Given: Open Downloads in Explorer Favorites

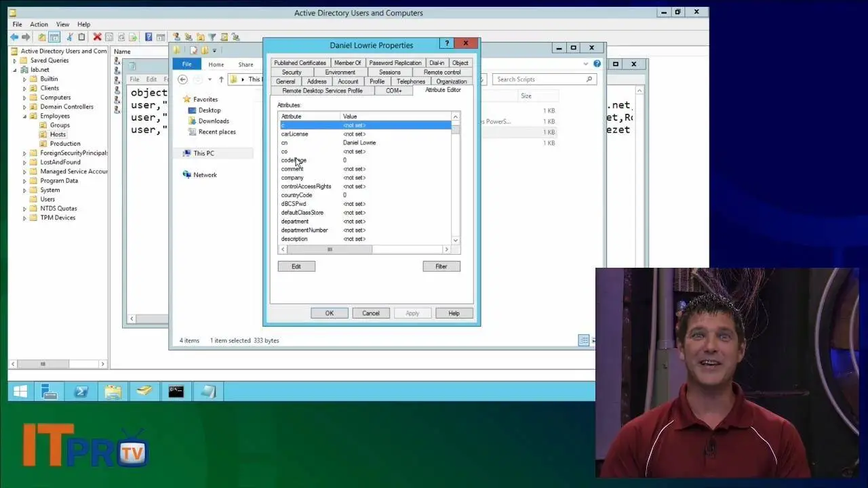Looking at the screenshot, I should (214, 121).
